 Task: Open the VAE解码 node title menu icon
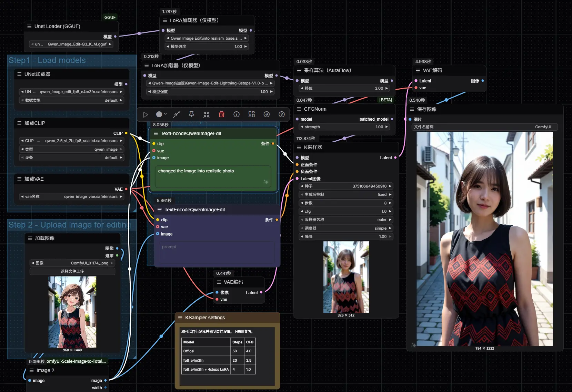click(418, 70)
